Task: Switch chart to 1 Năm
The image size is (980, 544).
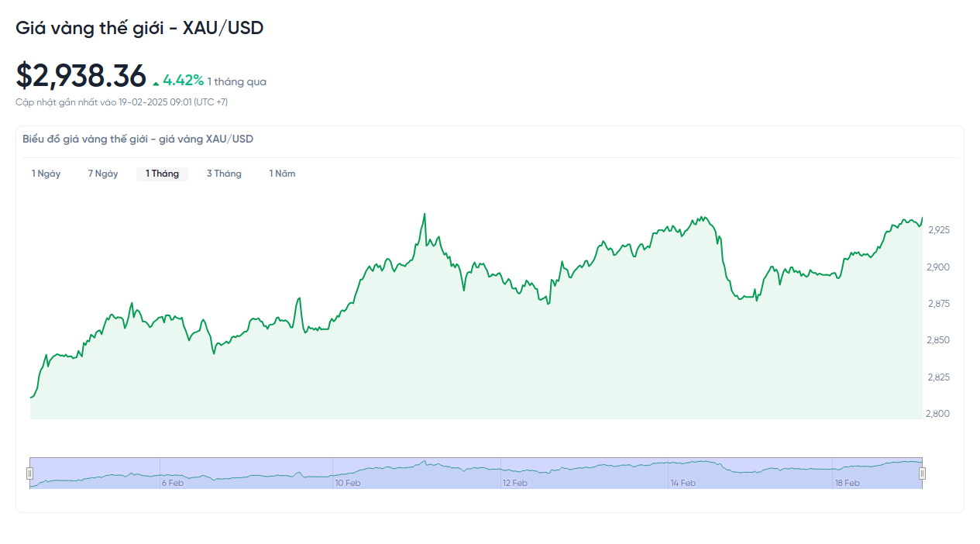Action: (282, 174)
